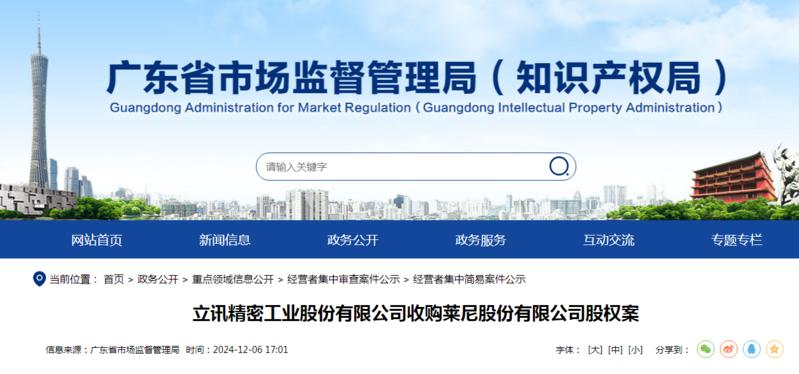The image size is (799, 374).
Task: Share article via WeChat icon
Action: (705, 349)
